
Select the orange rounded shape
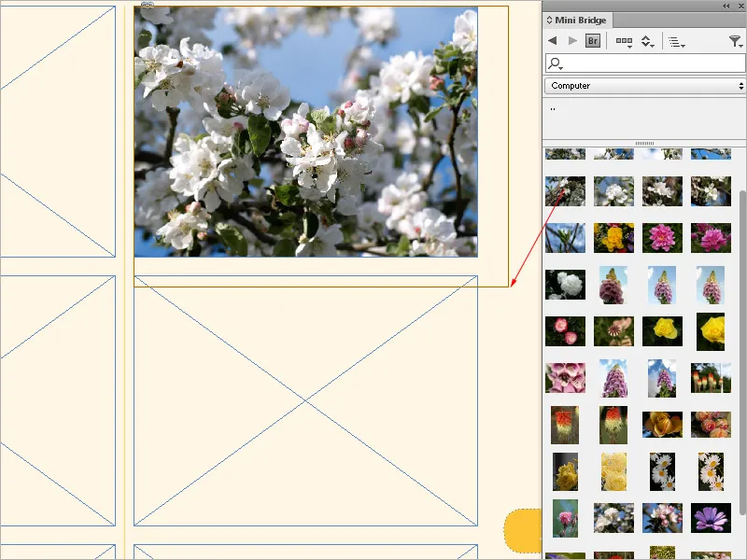tap(523, 530)
